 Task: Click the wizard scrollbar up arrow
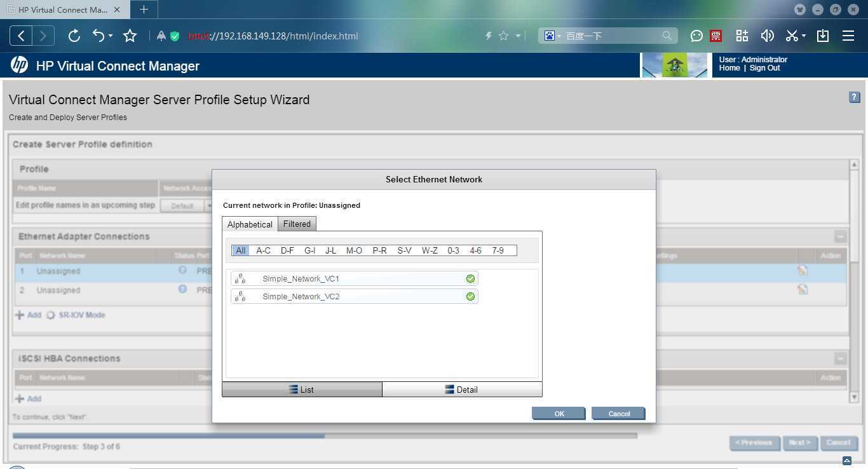[854, 165]
